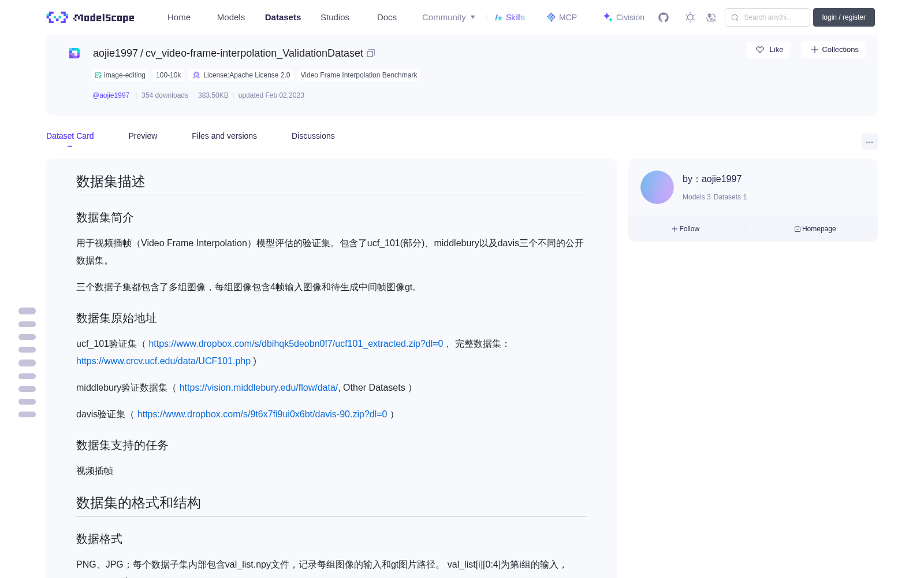Image resolution: width=924 pixels, height=578 pixels.
Task: Click the 数据集原始地址 heading
Action: (x=117, y=318)
